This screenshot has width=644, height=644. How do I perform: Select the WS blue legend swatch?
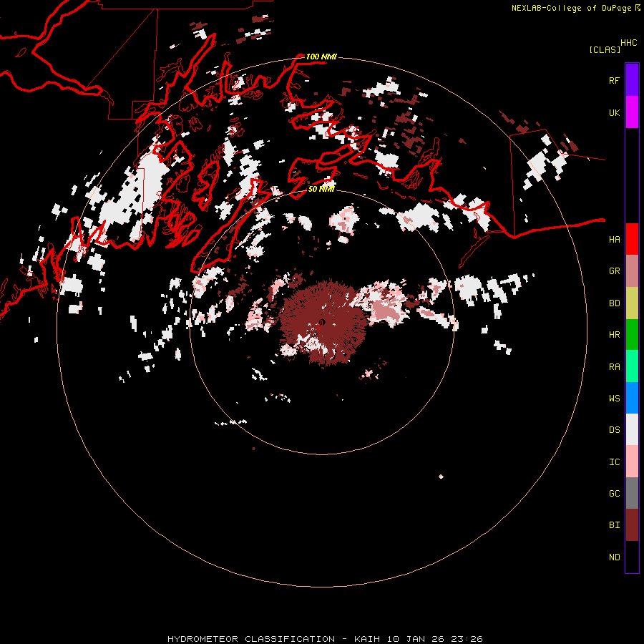(632, 398)
